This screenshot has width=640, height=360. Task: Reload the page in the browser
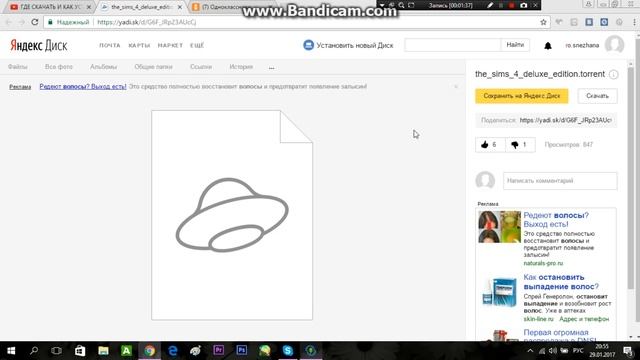(x=35, y=22)
